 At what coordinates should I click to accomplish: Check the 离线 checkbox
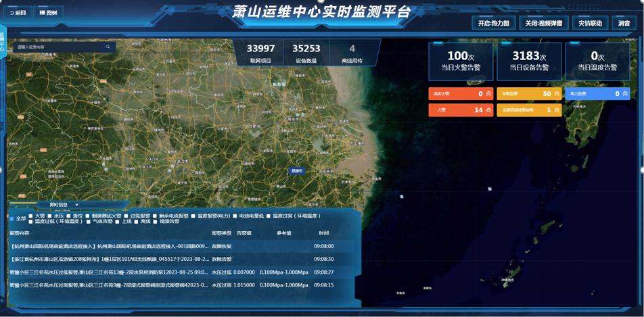coord(136,221)
